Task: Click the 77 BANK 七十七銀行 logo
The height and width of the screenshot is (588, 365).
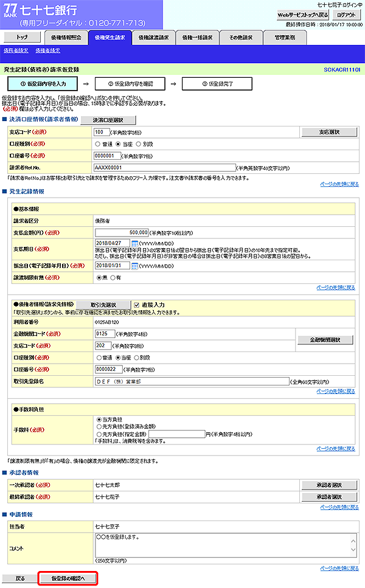Action: click(40, 10)
